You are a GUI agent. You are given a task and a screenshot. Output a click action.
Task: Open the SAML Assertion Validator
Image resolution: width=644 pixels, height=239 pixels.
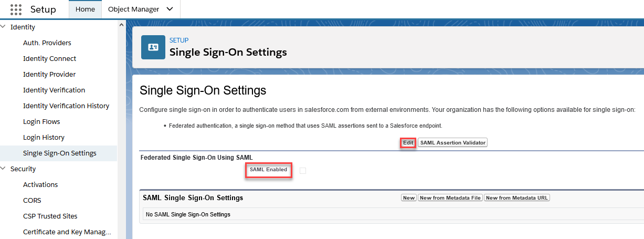coord(453,143)
